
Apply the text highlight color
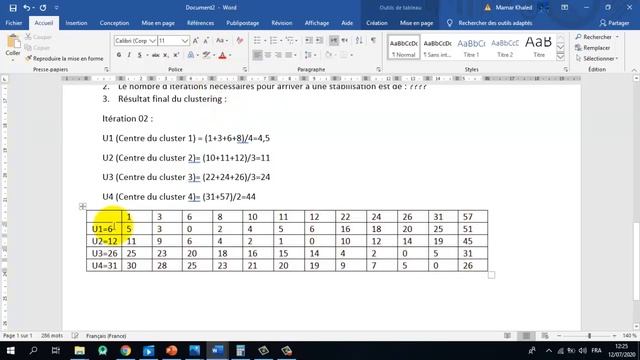pos(207,55)
